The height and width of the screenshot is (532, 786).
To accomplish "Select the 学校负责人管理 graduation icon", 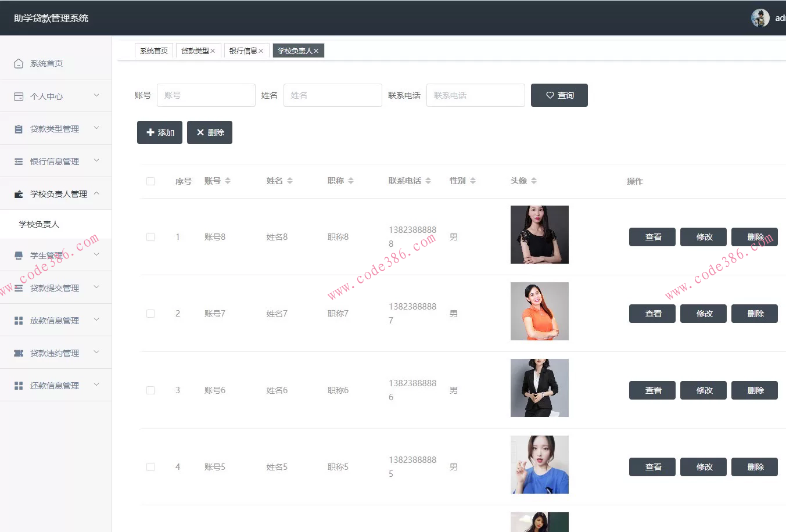I will 17,193.
